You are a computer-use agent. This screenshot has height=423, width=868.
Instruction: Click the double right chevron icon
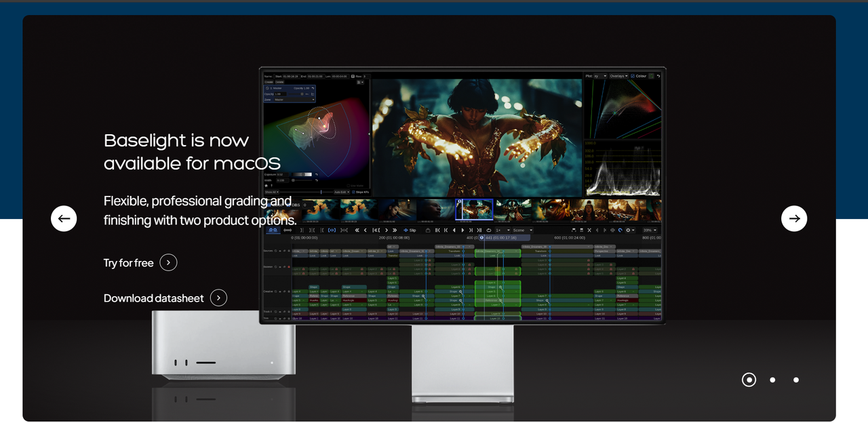tap(395, 230)
